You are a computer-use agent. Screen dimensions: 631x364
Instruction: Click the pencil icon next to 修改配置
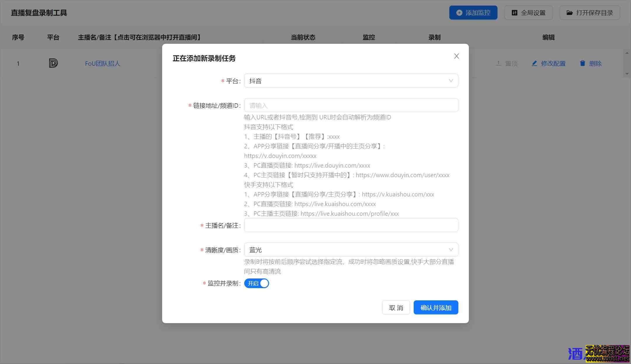[x=535, y=63]
